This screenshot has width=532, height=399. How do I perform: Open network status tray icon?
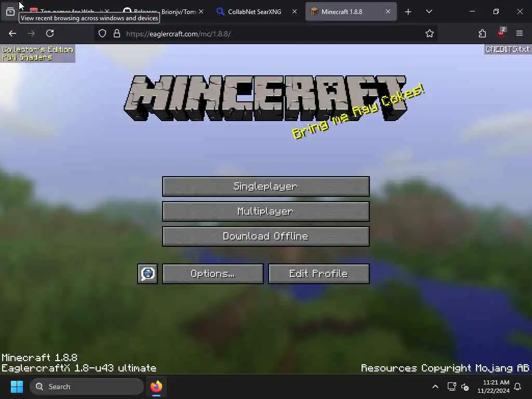[x=451, y=387]
